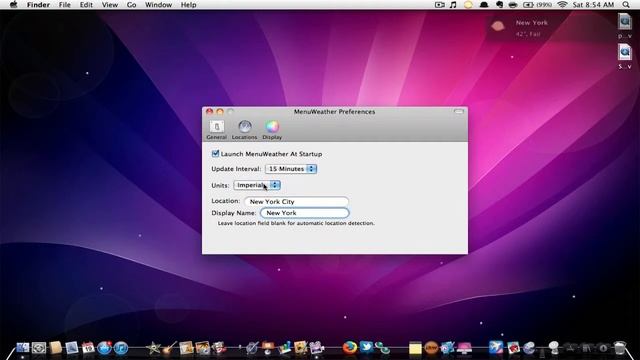Open iTunes from the Dock

(x=121, y=348)
